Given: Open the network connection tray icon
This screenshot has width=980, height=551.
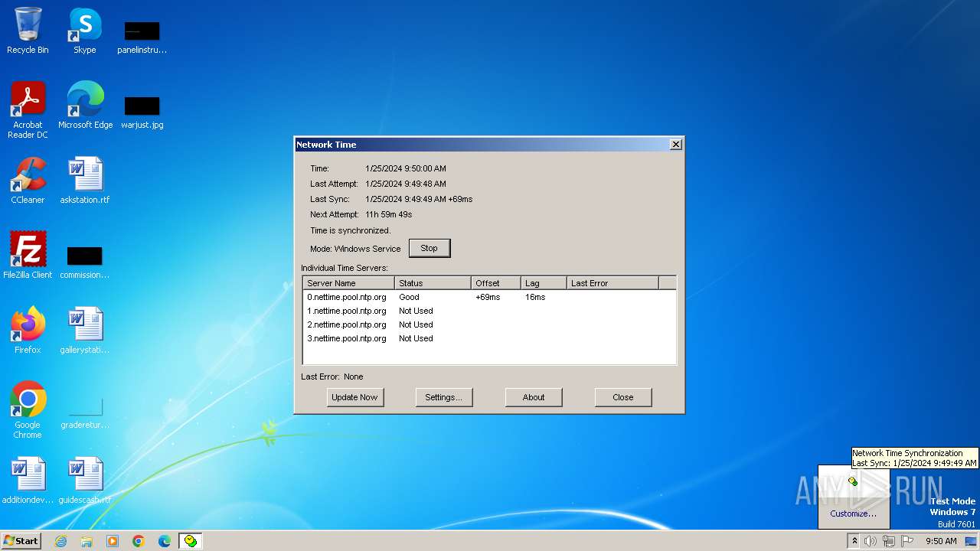Looking at the screenshot, I should tap(889, 541).
